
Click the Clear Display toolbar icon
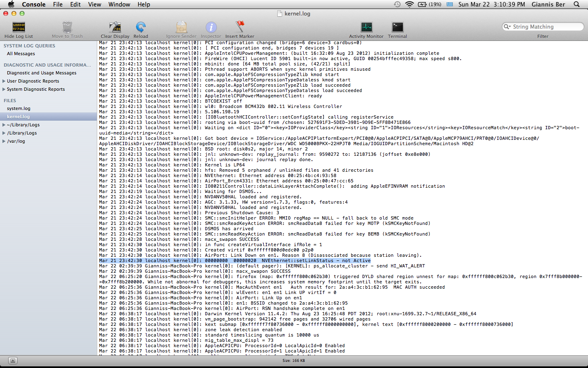coord(115,27)
